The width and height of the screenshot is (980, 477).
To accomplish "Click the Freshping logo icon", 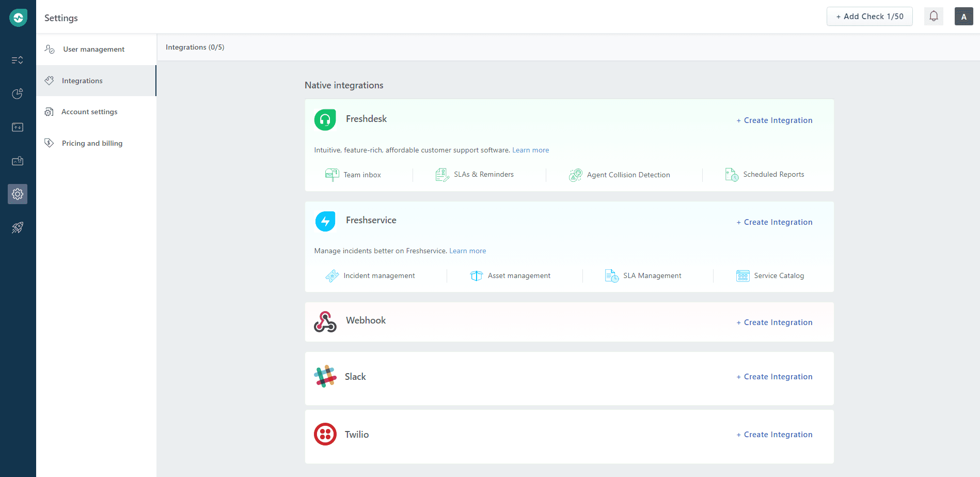I will tap(18, 18).
